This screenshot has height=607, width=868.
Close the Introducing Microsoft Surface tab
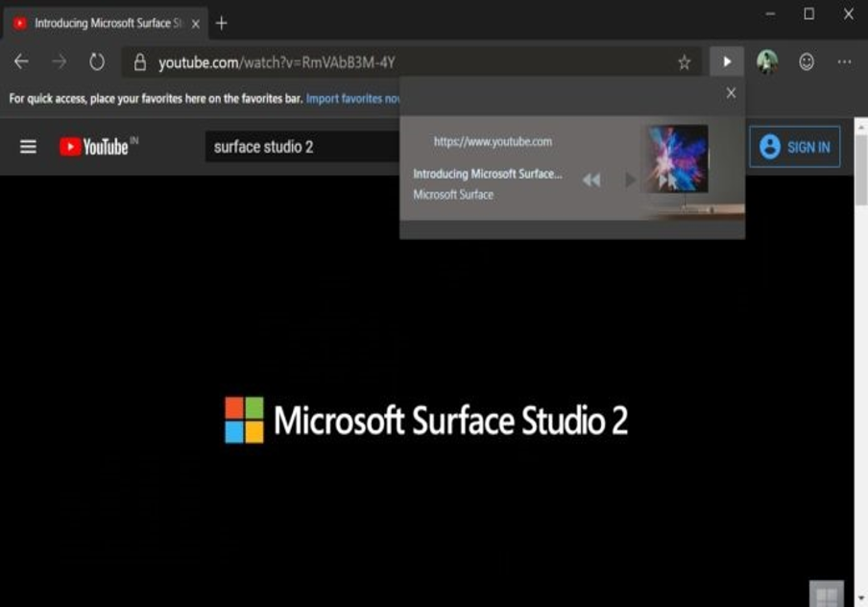click(x=197, y=22)
